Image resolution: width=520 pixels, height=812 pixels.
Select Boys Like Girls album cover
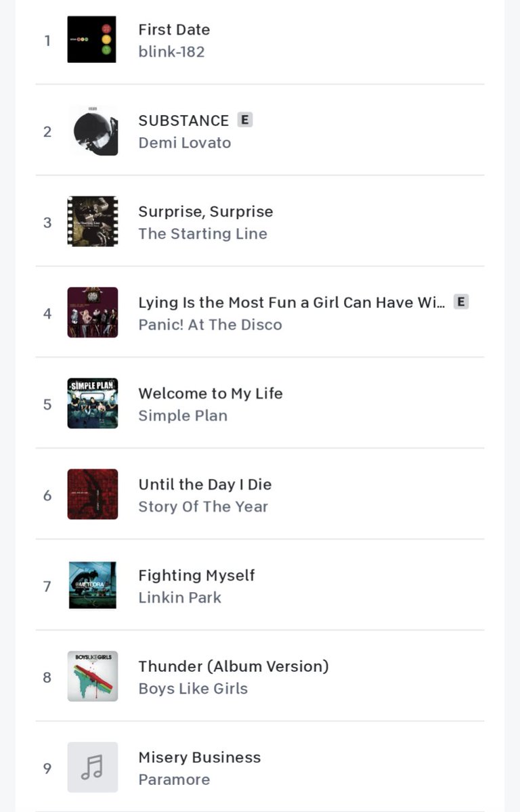point(92,676)
